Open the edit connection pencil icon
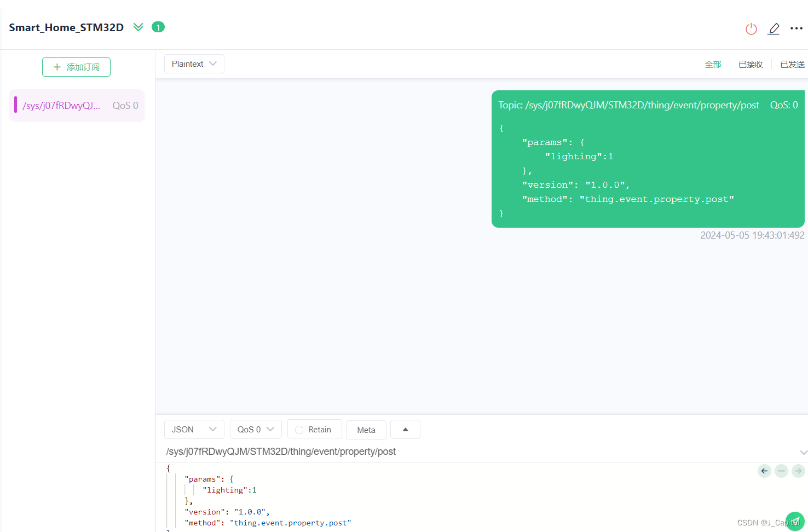Viewport: 808px width, 532px height. pyautogui.click(x=774, y=28)
